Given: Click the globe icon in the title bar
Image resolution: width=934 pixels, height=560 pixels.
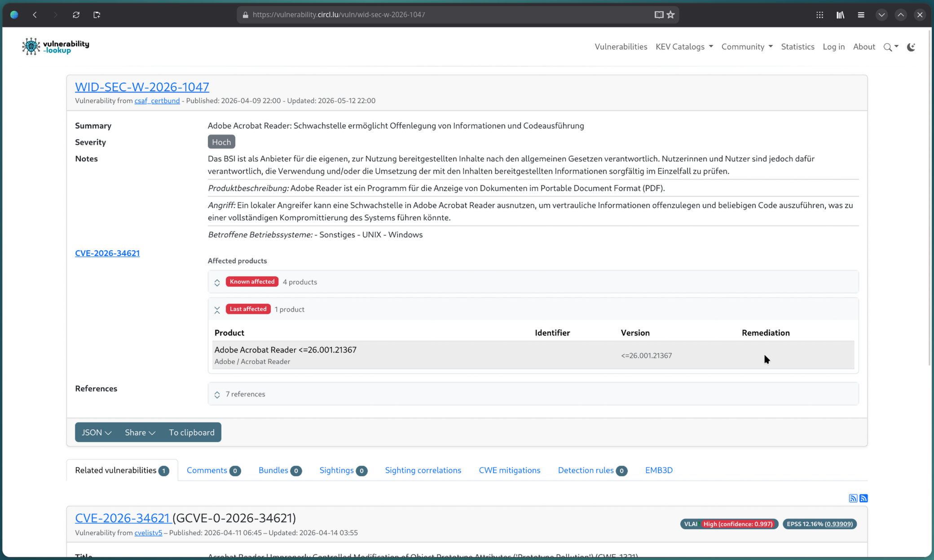Looking at the screenshot, I should tap(14, 15).
